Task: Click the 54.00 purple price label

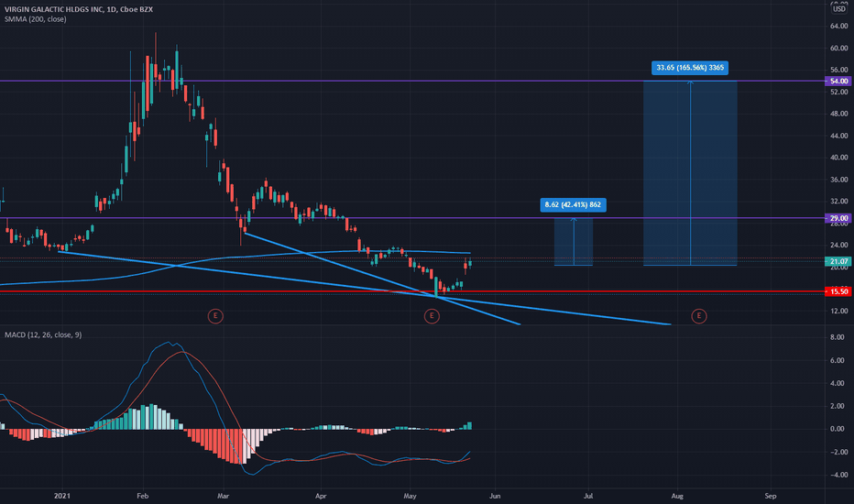Action: pos(838,81)
